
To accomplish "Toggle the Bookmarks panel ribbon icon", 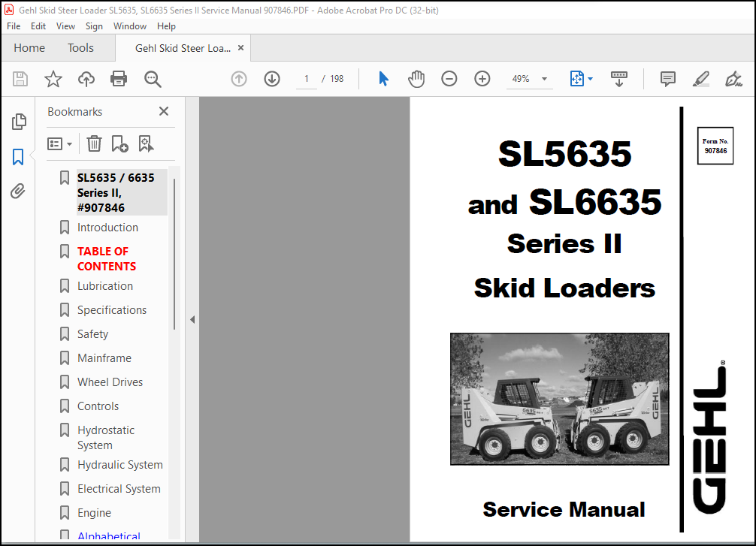I will 18,157.
